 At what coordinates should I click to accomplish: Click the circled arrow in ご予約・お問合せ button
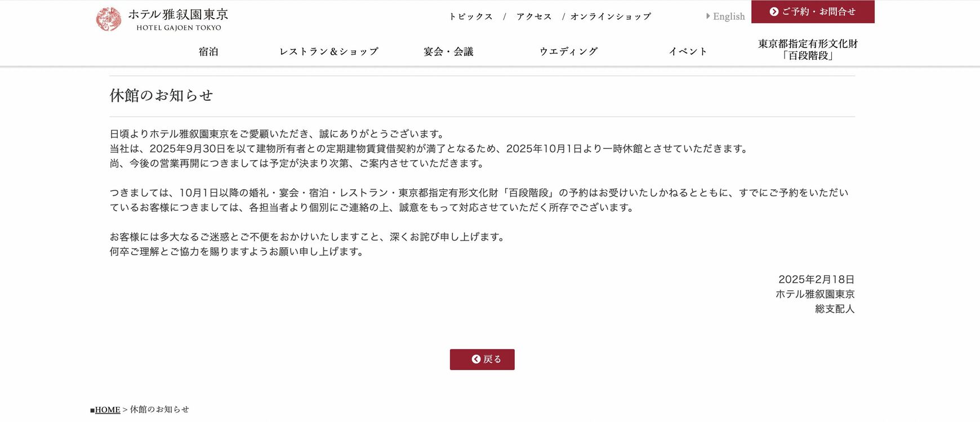(774, 11)
